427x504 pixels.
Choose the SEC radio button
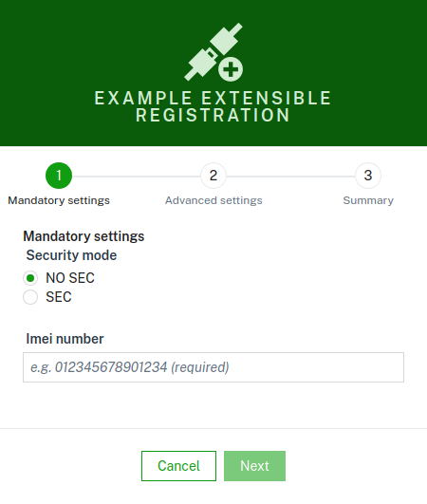[30, 297]
